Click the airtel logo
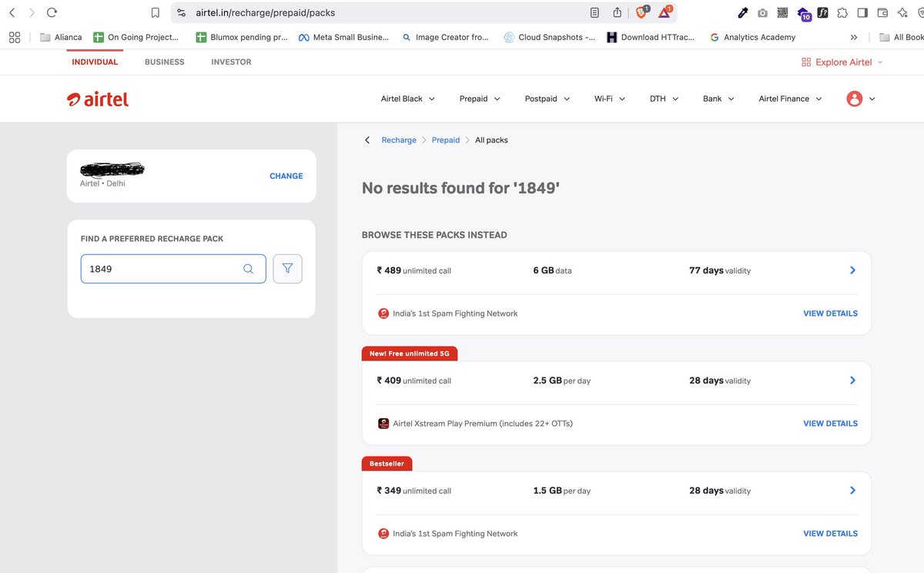 (98, 99)
